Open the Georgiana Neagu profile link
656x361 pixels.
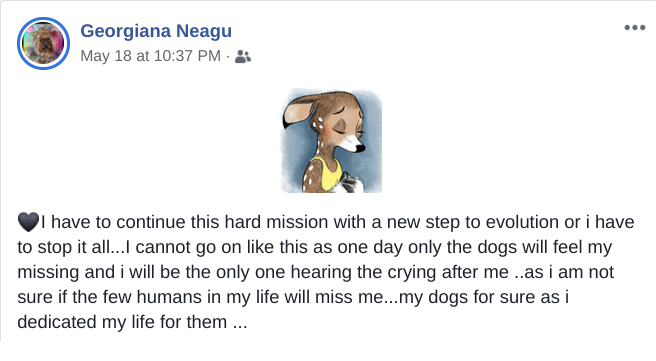coord(156,31)
